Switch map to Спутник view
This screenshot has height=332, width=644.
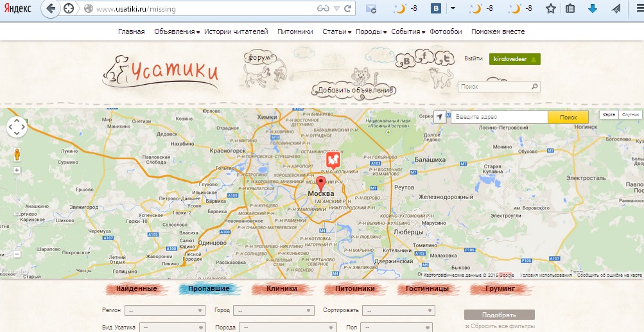click(x=631, y=114)
